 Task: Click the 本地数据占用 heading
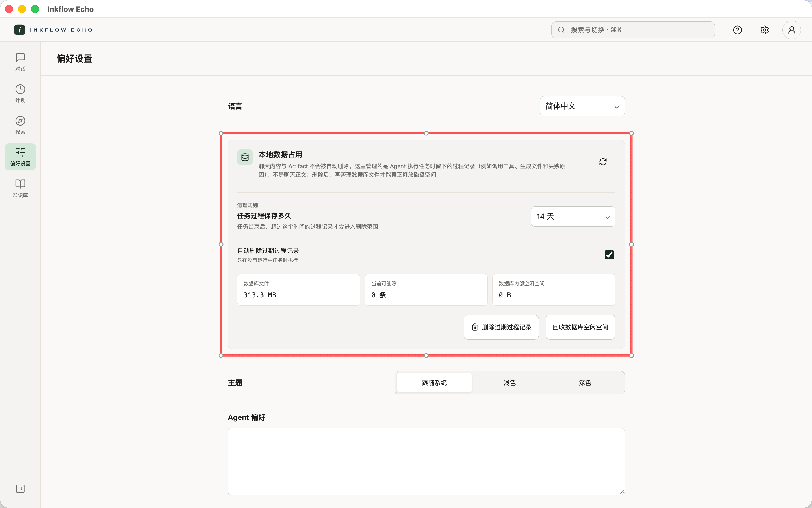point(280,155)
